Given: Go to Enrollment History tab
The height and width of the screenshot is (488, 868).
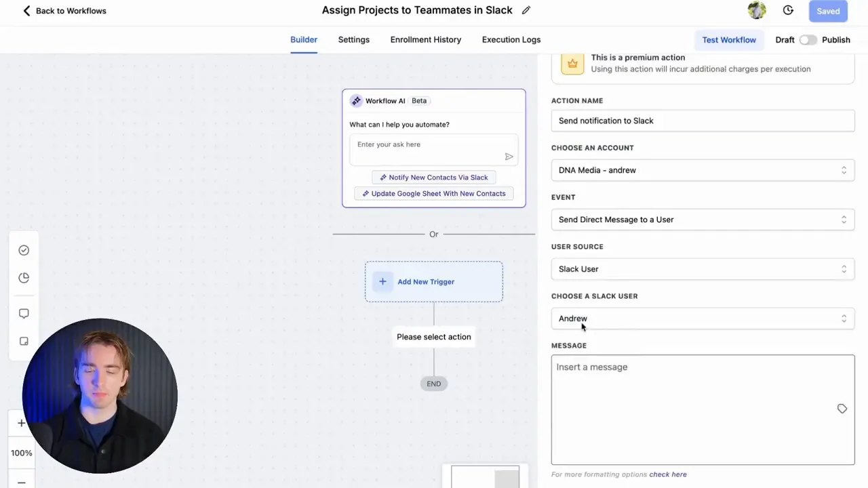Looking at the screenshot, I should coord(426,39).
